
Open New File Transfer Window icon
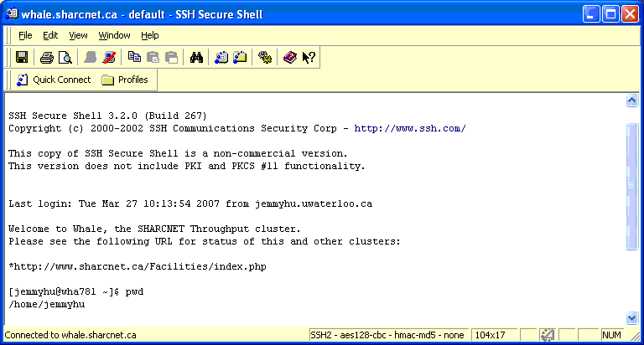coord(240,58)
